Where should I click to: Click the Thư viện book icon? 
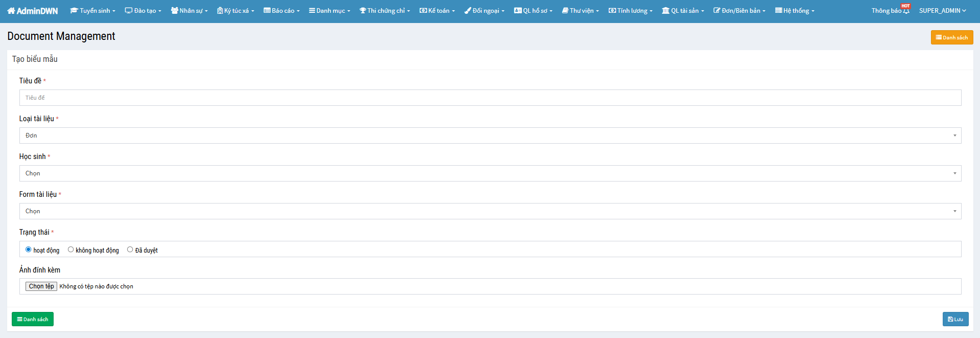click(x=565, y=11)
